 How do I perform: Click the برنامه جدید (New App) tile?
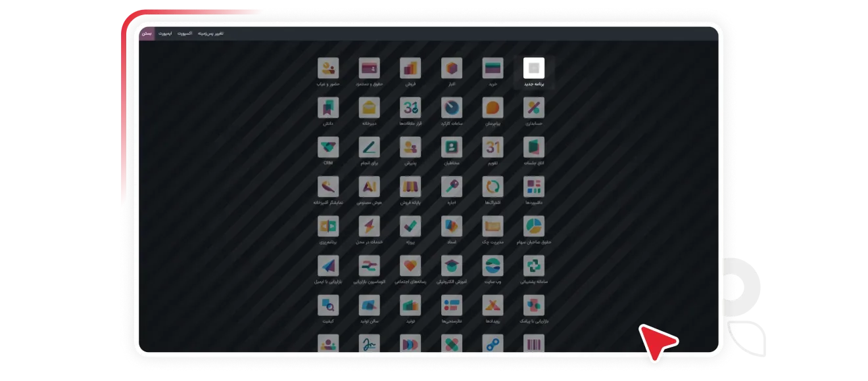click(x=533, y=68)
